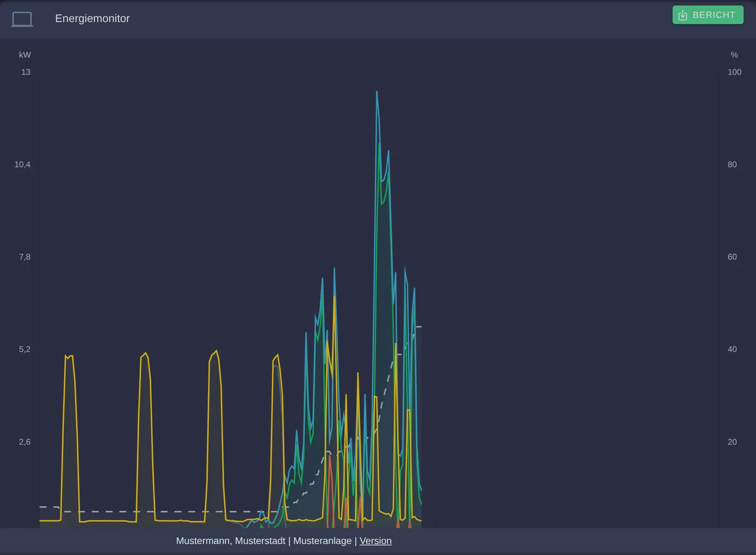Image resolution: width=756 pixels, height=555 pixels.
Task: Click the 100 percent axis value
Action: coord(734,72)
